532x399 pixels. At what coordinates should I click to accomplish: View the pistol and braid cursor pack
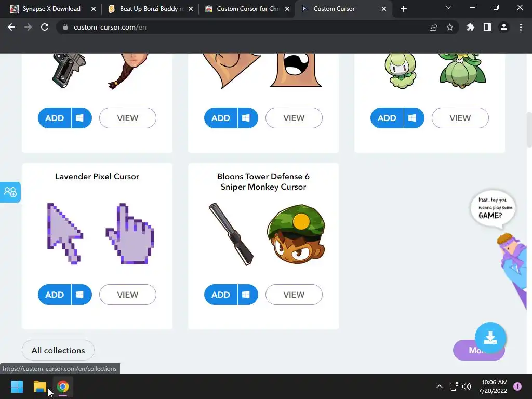click(x=128, y=118)
